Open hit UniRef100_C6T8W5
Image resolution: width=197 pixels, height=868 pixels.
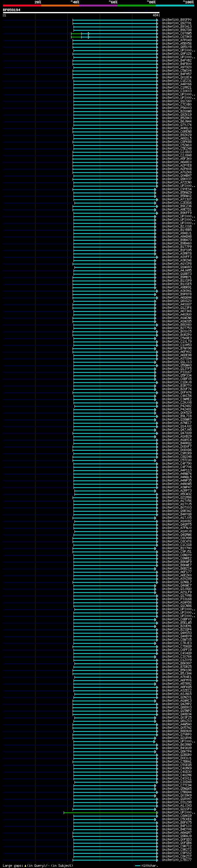176,33
